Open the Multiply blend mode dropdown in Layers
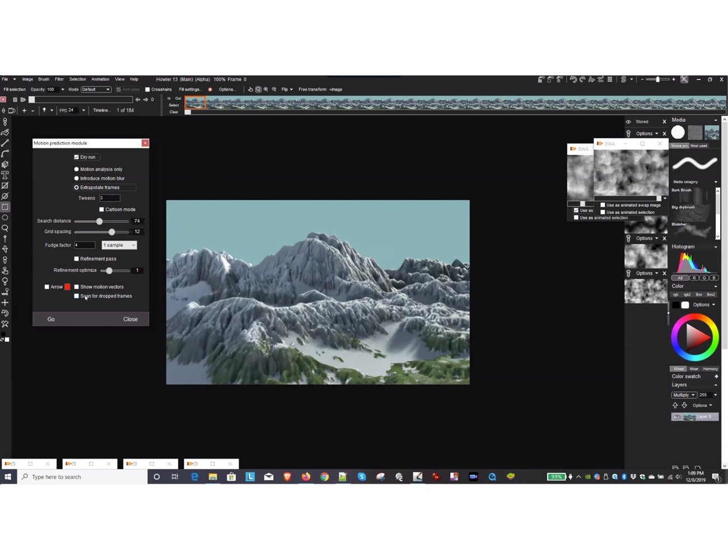The image size is (728, 560). click(x=683, y=395)
